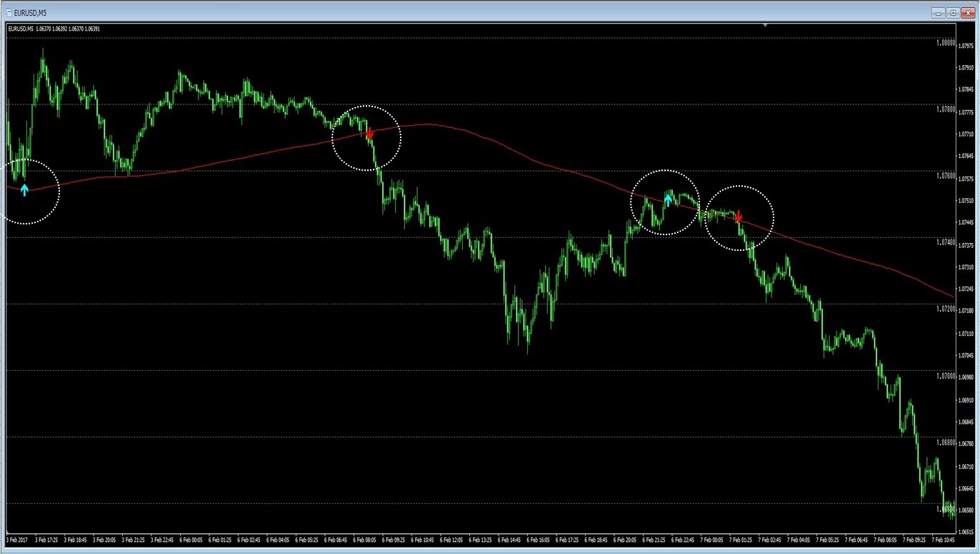This screenshot has width=980, height=554.
Task: Click 1.07310 on the price scale
Action: (967, 267)
